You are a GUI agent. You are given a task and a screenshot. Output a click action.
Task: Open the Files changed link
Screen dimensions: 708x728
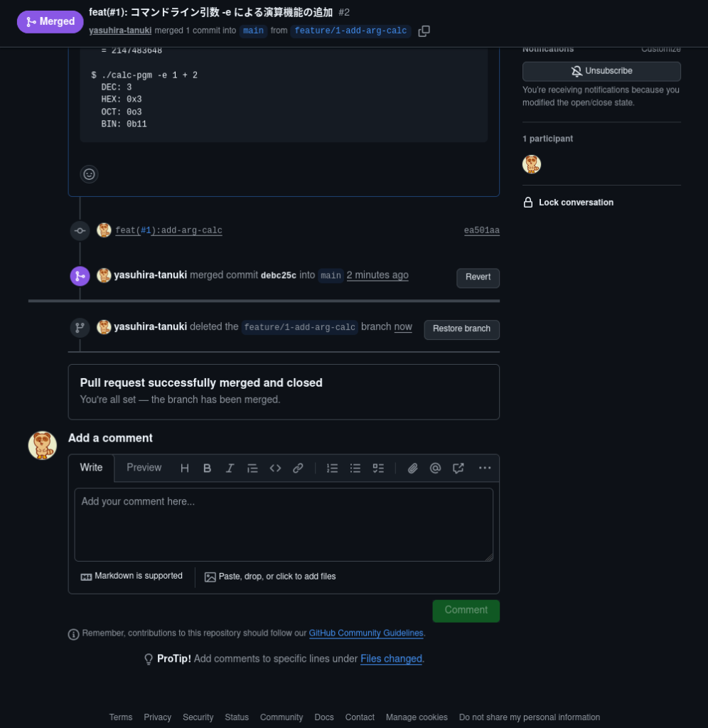point(391,659)
